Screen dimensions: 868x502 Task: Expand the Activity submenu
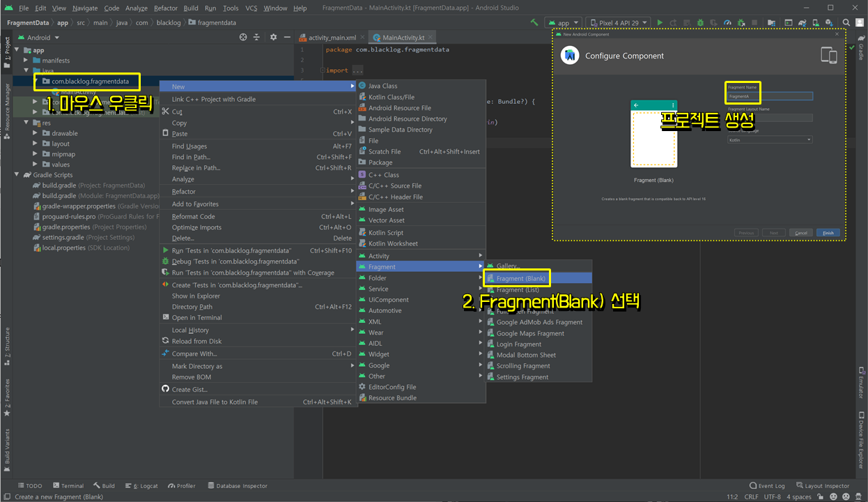click(421, 256)
